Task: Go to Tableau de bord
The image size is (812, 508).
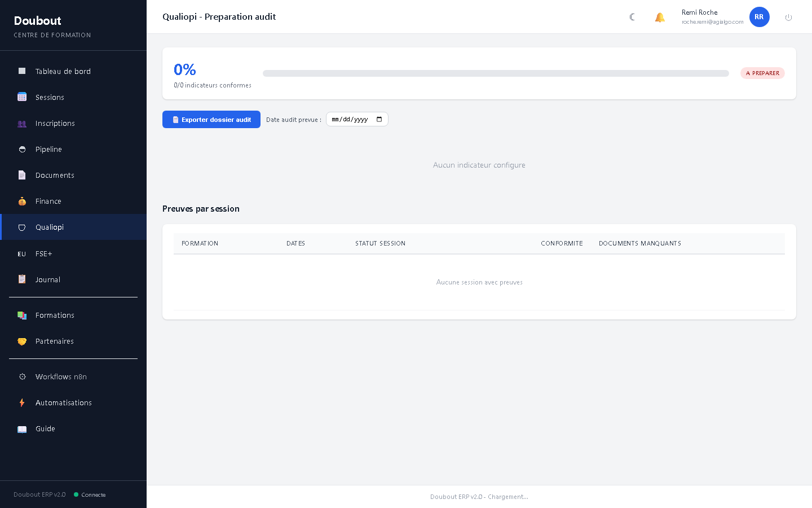Action: pyautogui.click(x=63, y=71)
